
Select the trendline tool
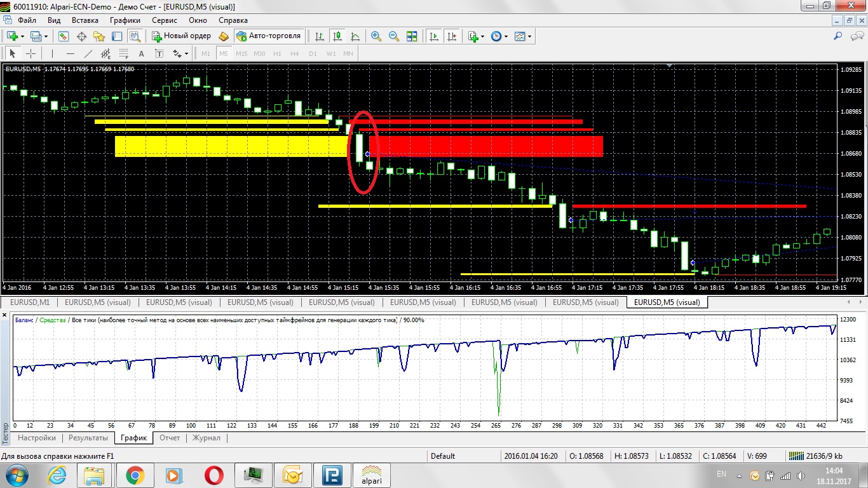[88, 54]
